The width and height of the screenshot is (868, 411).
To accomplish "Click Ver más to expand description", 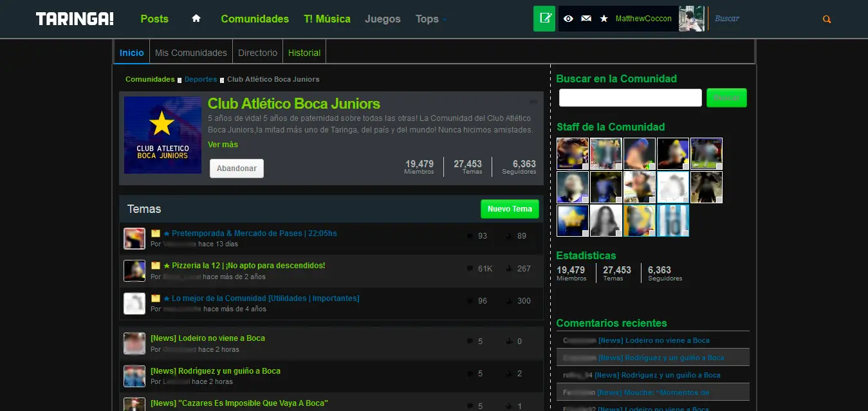I will [x=223, y=145].
